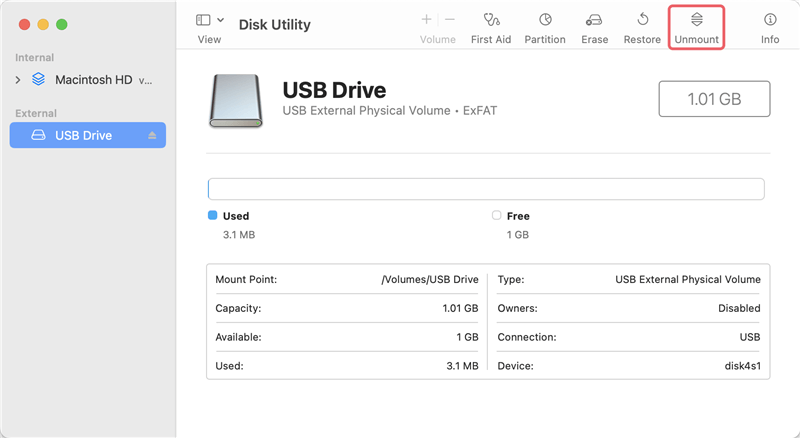Click the 'Connection:' label
The height and width of the screenshot is (438, 800).
click(x=527, y=337)
